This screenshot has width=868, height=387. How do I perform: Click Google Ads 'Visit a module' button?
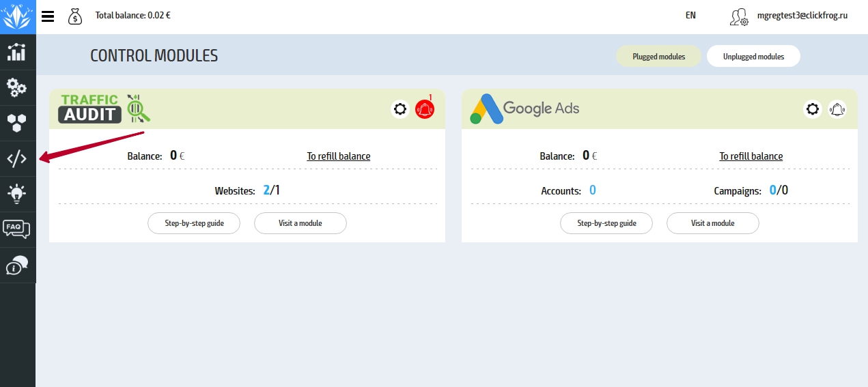(x=712, y=223)
